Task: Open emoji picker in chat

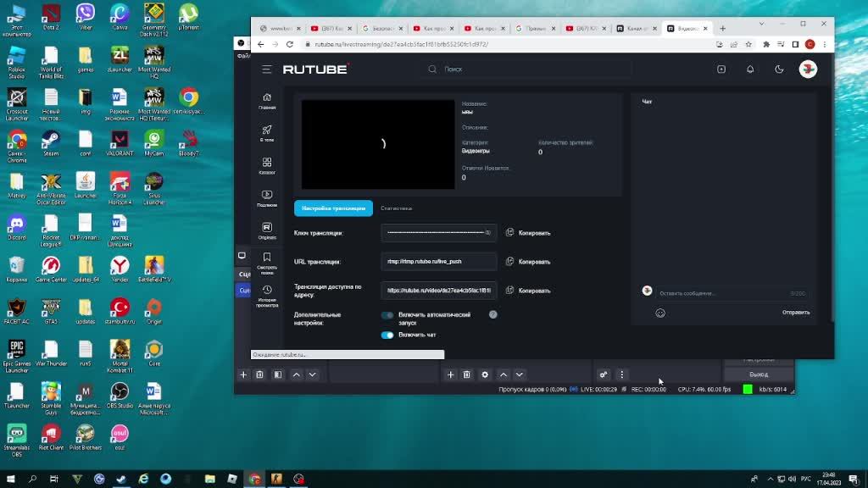Action: (x=660, y=313)
